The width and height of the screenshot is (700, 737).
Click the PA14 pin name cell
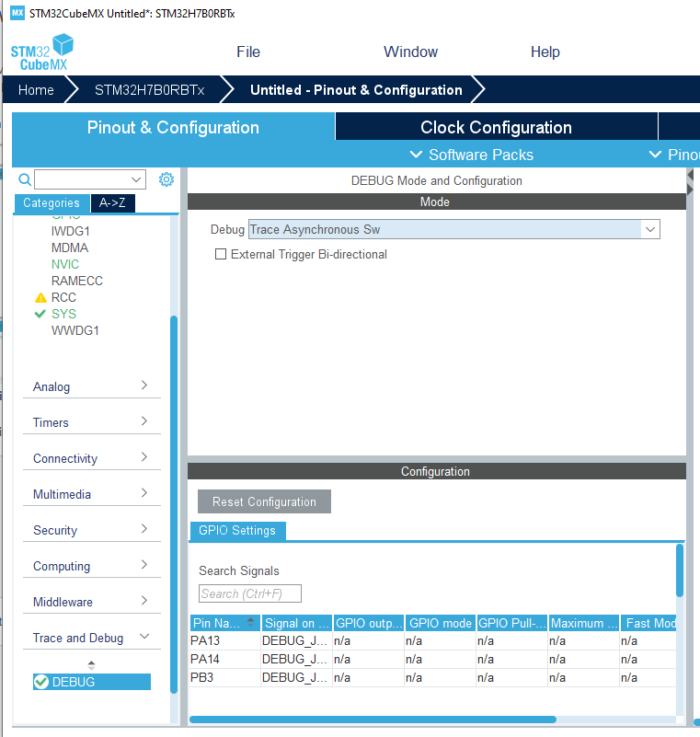pyautogui.click(x=225, y=659)
